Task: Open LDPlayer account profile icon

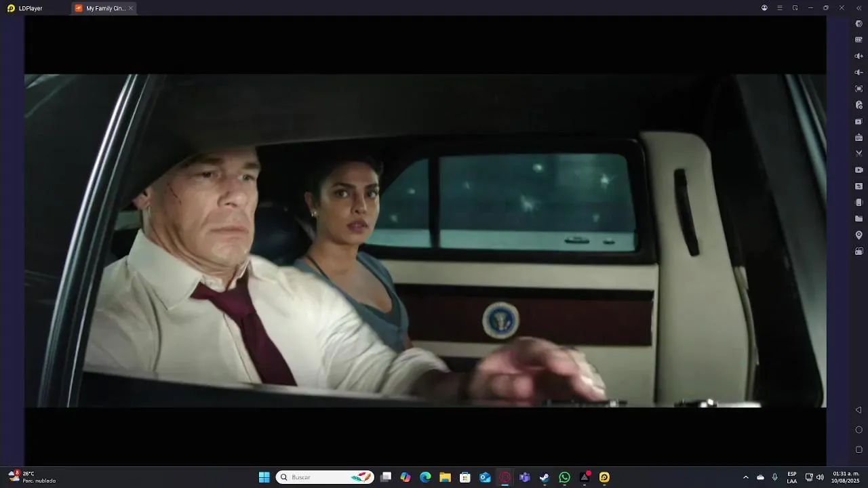Action: [764, 8]
